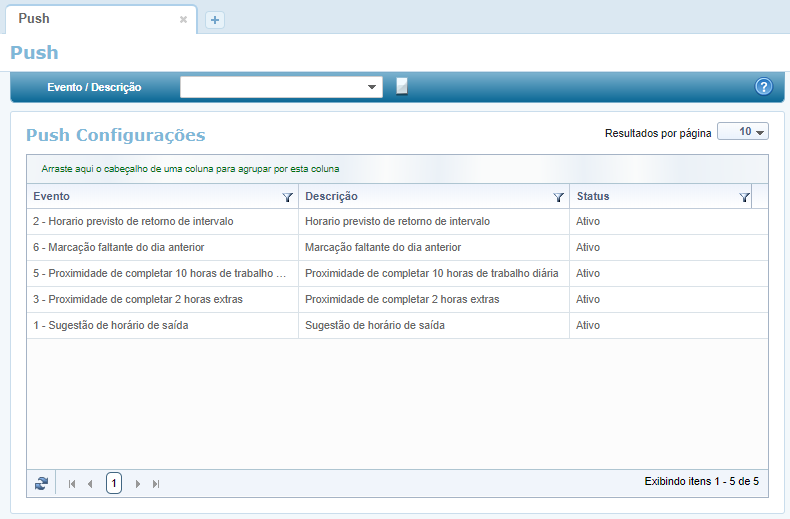Expand the Evento / Descrição combo box

pyautogui.click(x=373, y=87)
